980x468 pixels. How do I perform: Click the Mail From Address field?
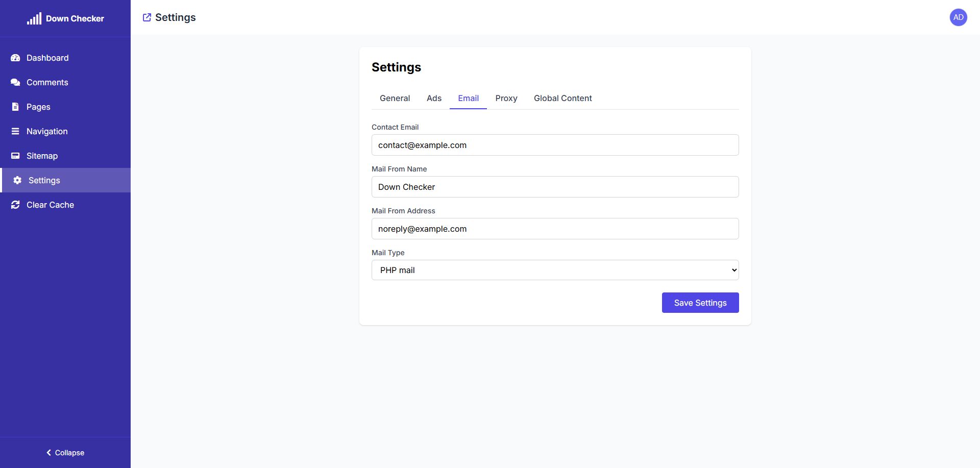(x=555, y=229)
